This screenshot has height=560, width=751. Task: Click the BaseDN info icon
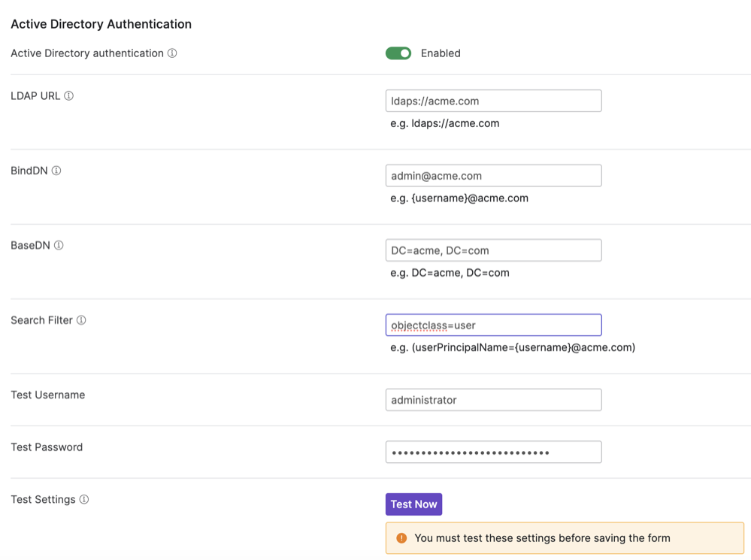point(59,245)
